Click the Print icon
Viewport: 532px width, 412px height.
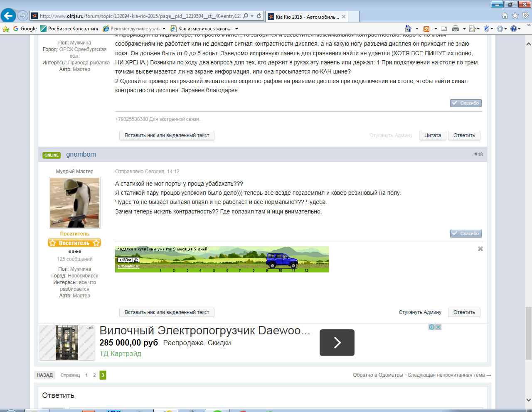pyautogui.click(x=456, y=29)
